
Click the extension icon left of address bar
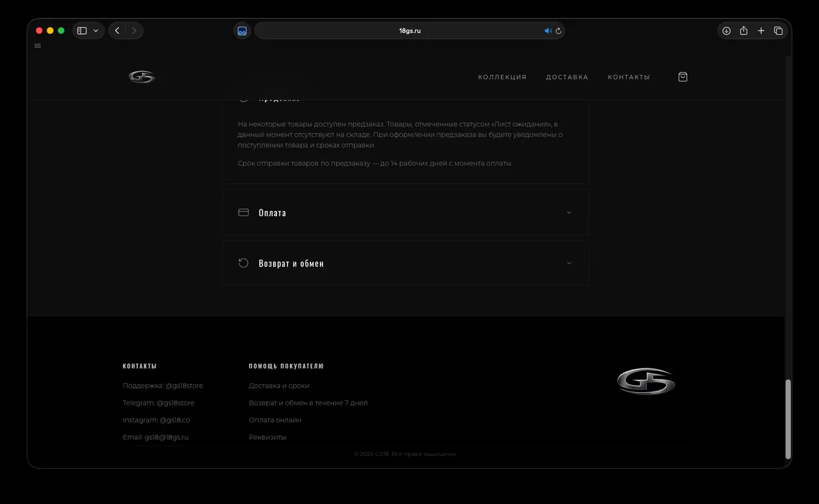pyautogui.click(x=242, y=31)
